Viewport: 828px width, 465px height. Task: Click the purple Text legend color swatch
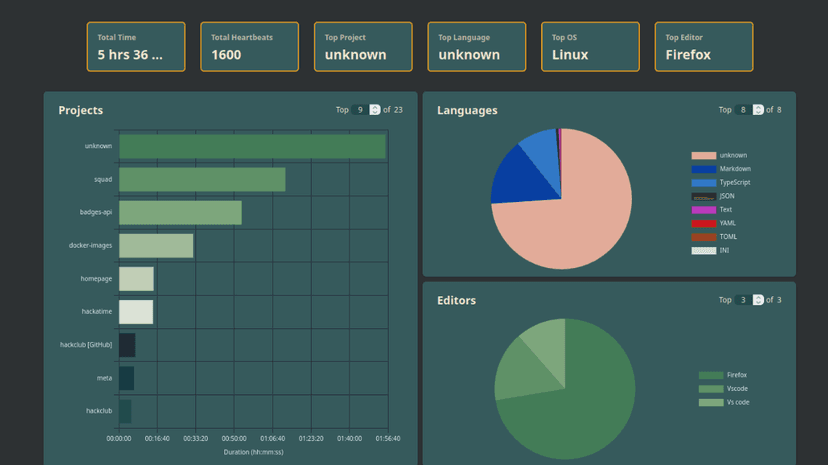[703, 210]
